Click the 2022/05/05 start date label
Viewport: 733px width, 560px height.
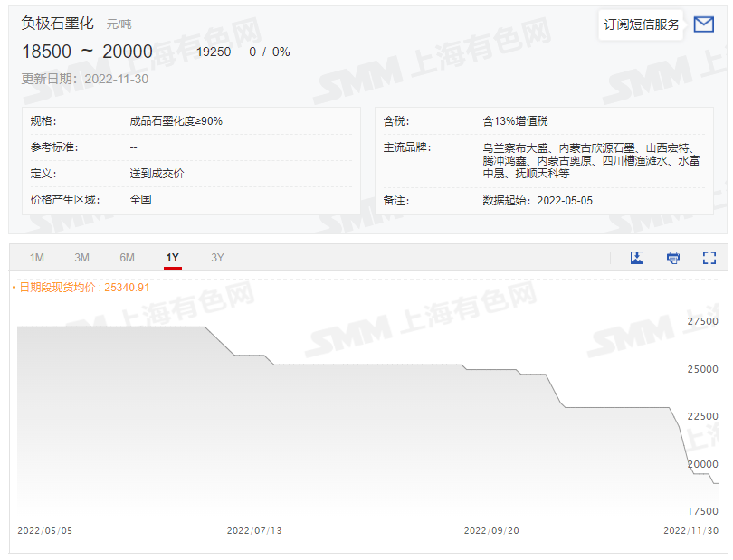[x=45, y=531]
